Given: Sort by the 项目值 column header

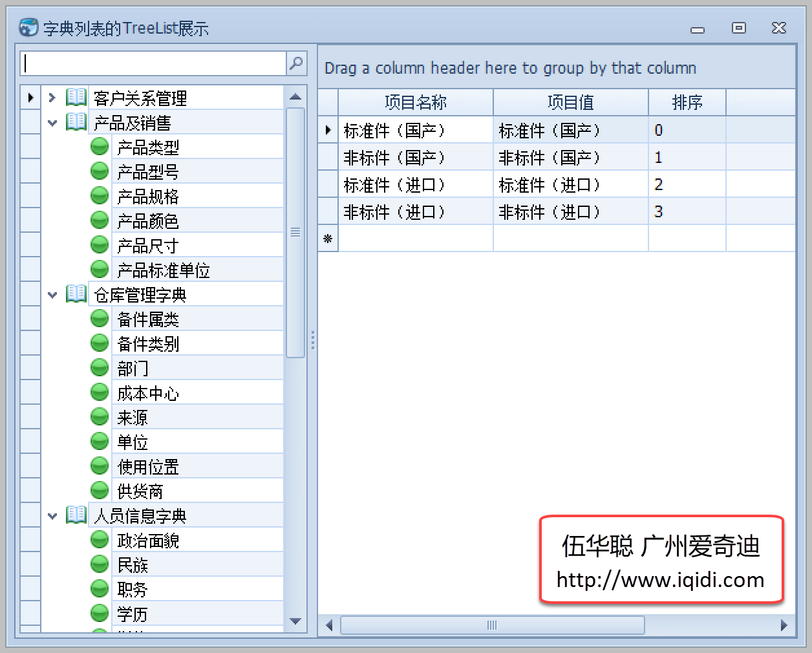Looking at the screenshot, I should pos(571,102).
